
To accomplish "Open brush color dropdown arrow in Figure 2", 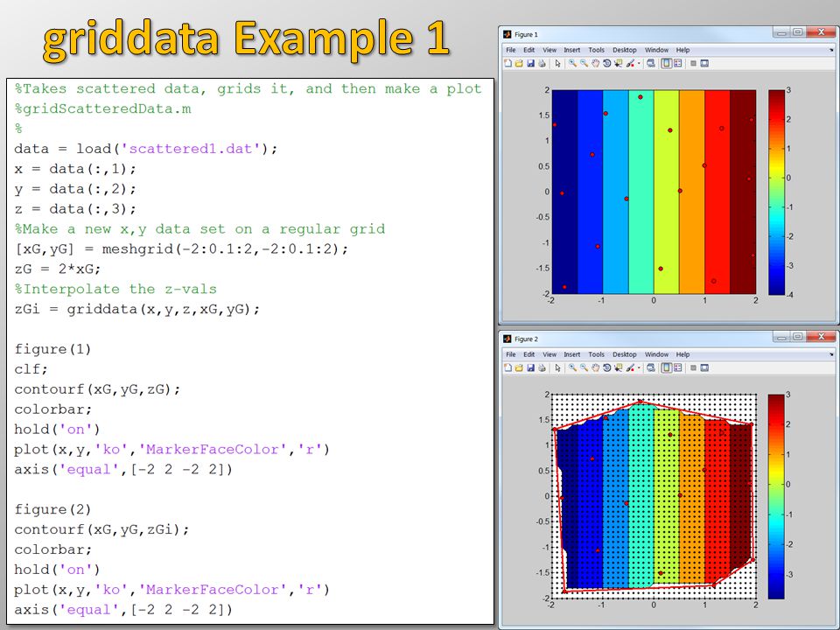I will [x=639, y=368].
